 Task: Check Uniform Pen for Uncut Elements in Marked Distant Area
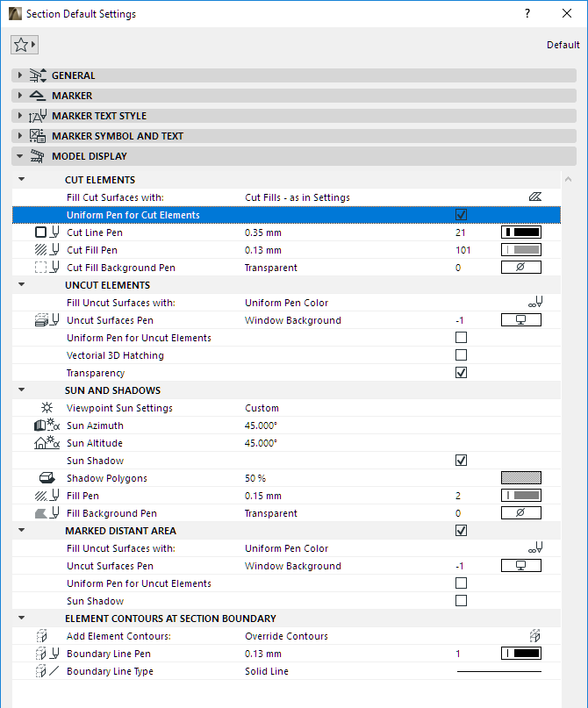(461, 583)
